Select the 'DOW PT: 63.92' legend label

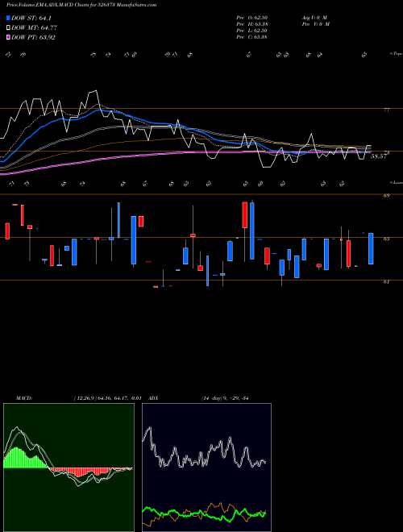click(33, 37)
